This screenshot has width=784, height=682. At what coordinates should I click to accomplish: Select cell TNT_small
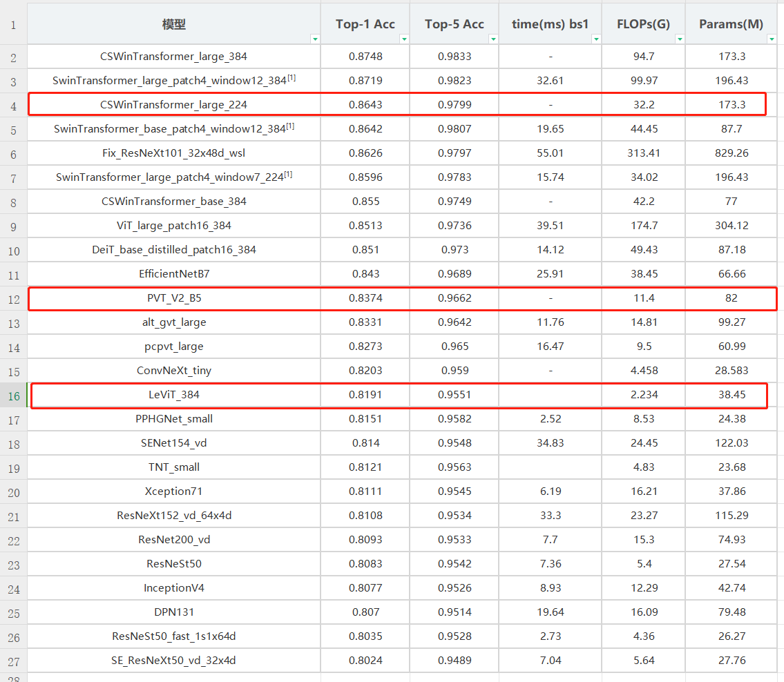coord(174,467)
